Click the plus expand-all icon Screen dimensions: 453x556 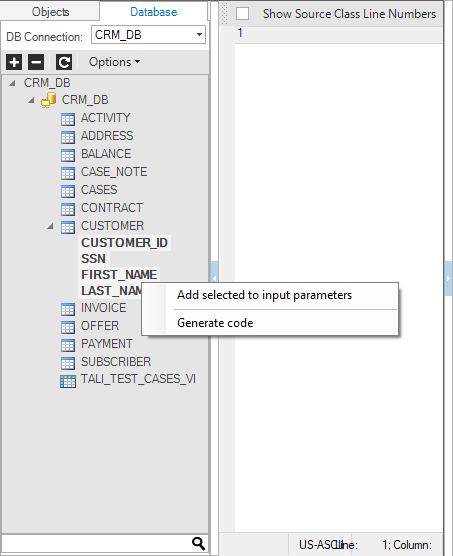(x=14, y=62)
